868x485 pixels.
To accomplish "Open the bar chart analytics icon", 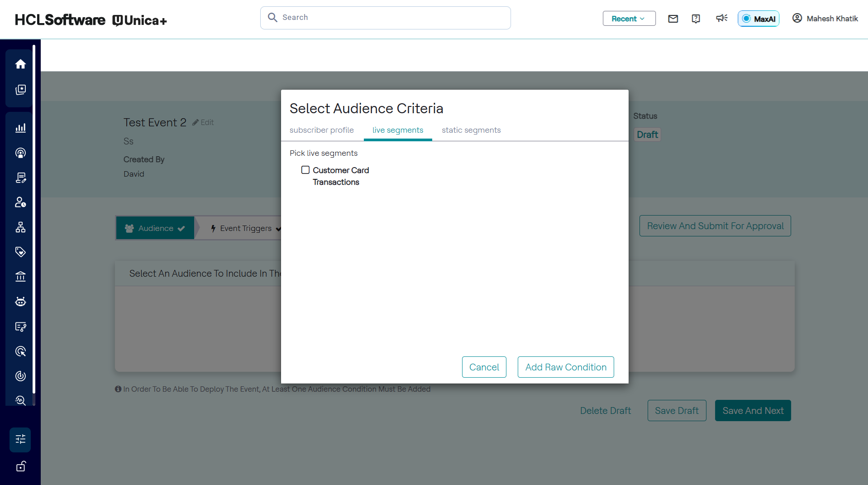I will point(20,128).
